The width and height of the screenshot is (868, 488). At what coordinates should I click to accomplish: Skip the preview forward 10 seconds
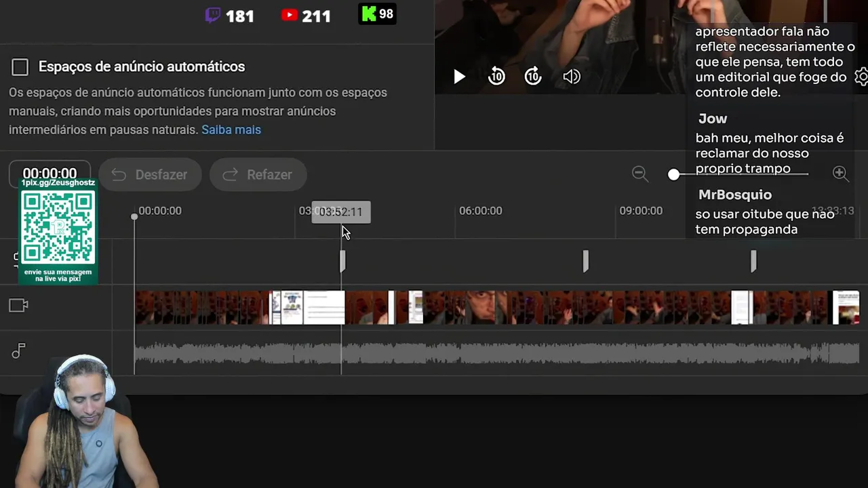[x=534, y=77]
